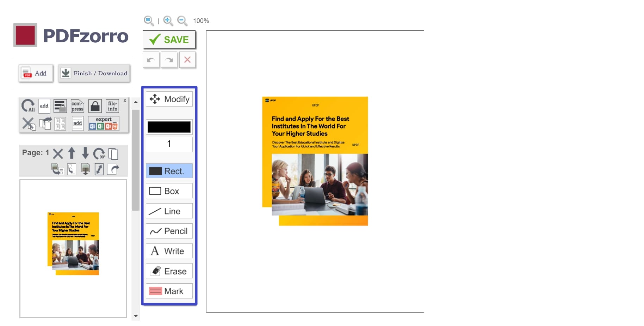Export the PDF to HTML
Viewport: 644px width, 326px height.
[116, 127]
